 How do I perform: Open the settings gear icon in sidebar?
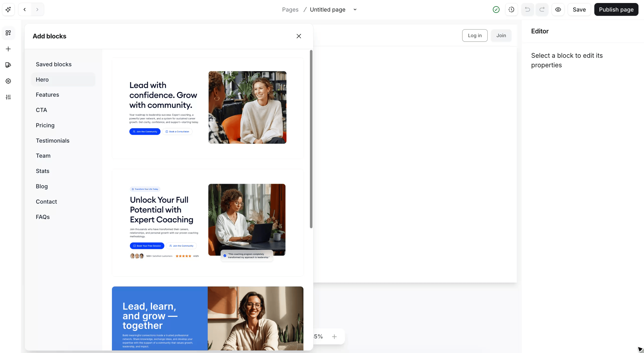pos(8,81)
